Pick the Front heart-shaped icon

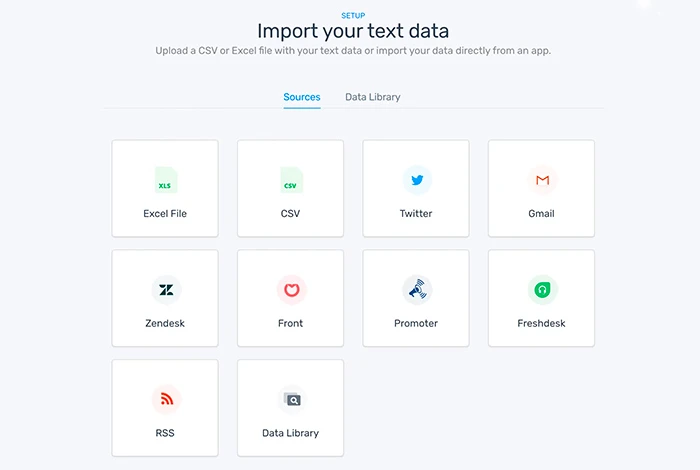[x=292, y=290]
